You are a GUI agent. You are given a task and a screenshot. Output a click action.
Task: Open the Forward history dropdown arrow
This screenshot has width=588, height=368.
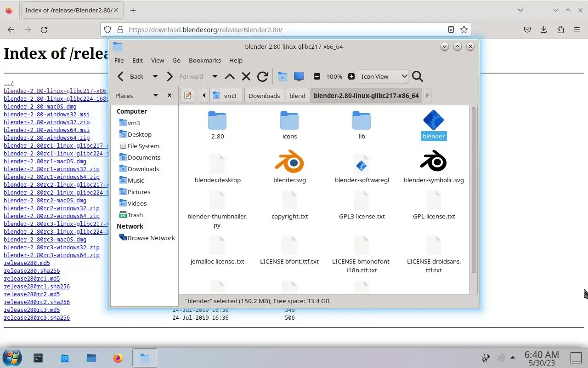pyautogui.click(x=215, y=76)
